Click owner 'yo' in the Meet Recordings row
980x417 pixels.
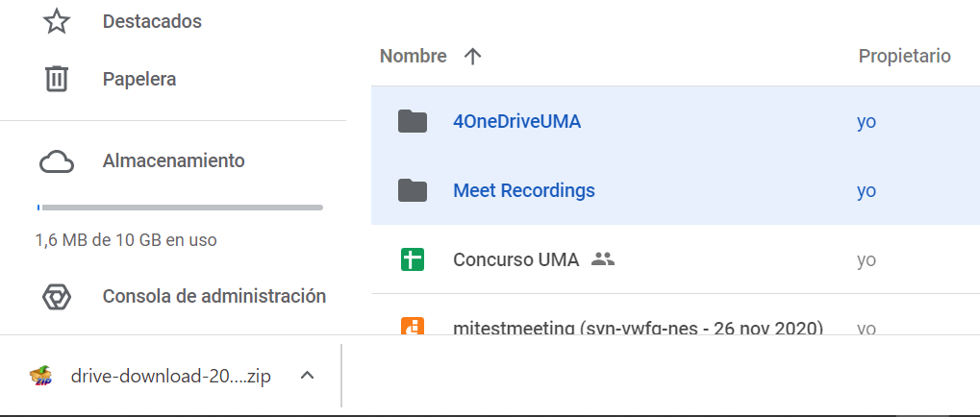click(867, 190)
